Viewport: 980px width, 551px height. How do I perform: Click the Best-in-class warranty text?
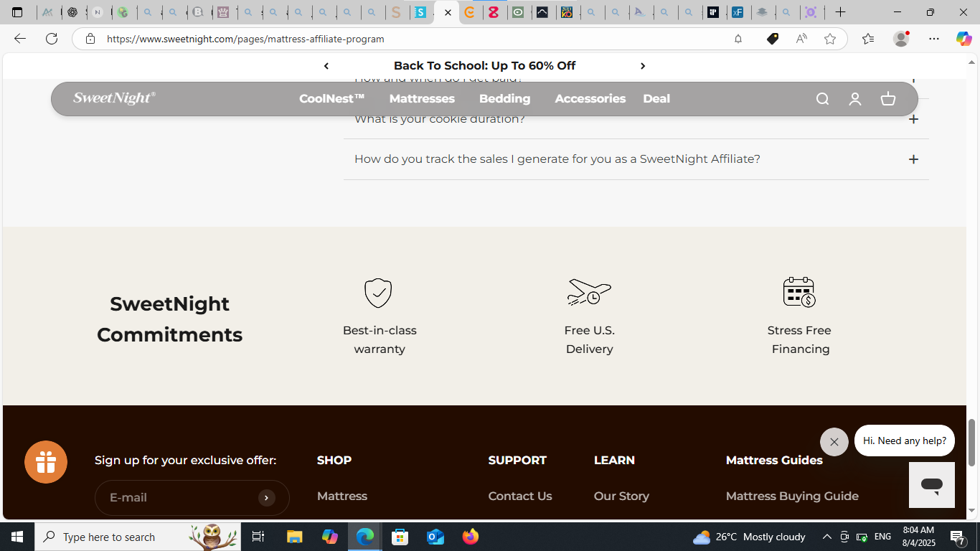380,340
